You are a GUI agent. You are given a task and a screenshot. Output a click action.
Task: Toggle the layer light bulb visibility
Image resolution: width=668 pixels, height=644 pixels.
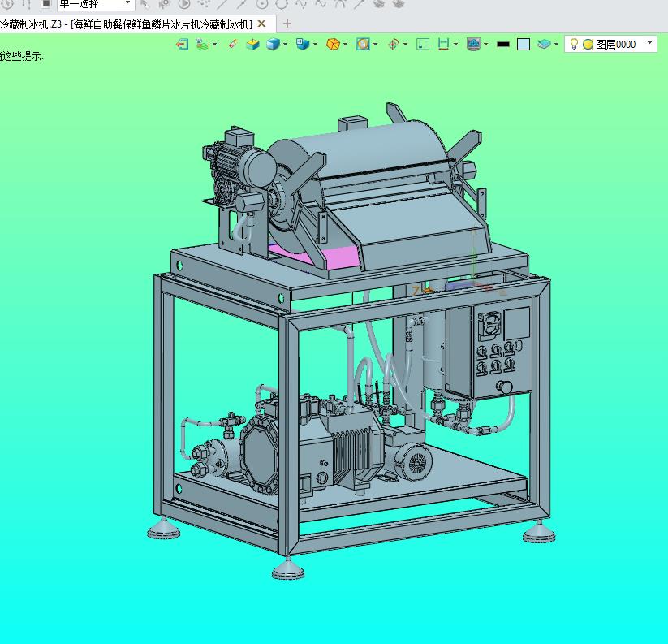pyautogui.click(x=574, y=44)
